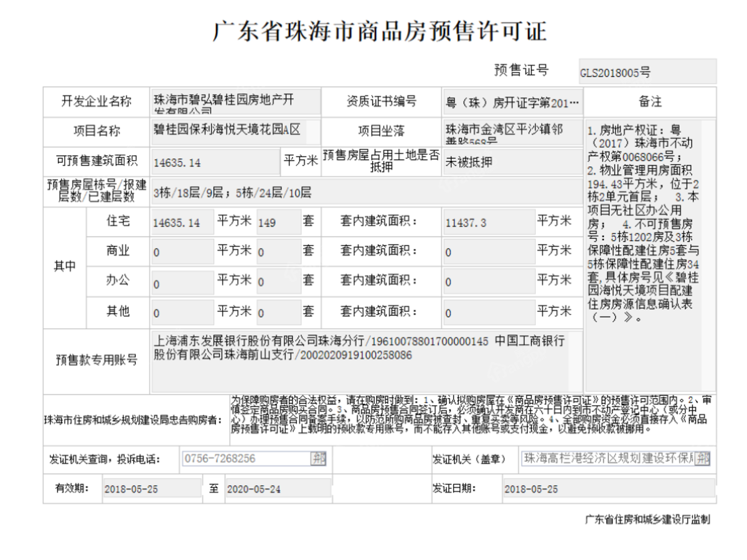The image size is (747, 560).
Task: Select the 办公 row unit count field
Action: (x=278, y=282)
